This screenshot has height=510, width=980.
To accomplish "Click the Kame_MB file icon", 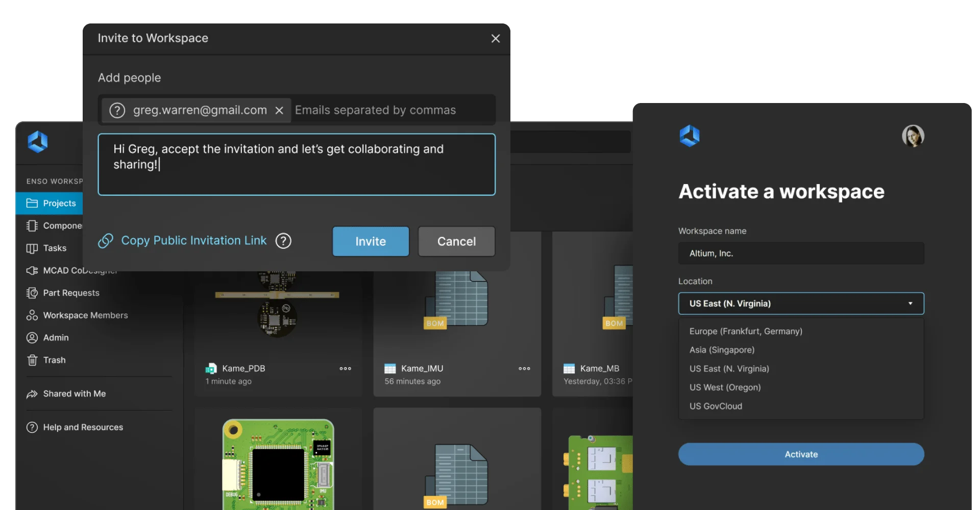I will [569, 368].
